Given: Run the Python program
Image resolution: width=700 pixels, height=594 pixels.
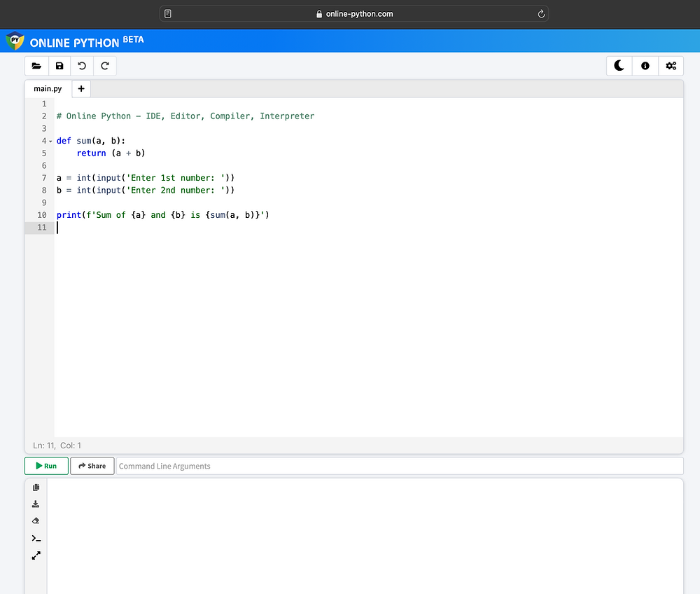Looking at the screenshot, I should [x=46, y=466].
